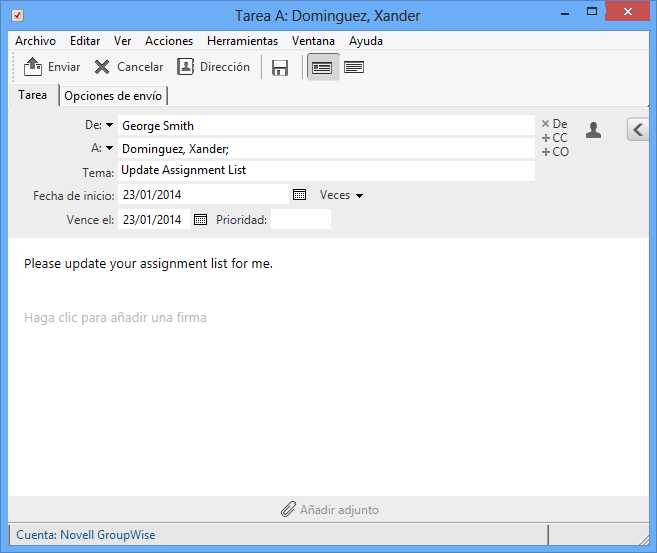Screen dimensions: 657x553
Task: Click the message body text
Action: [x=148, y=264]
